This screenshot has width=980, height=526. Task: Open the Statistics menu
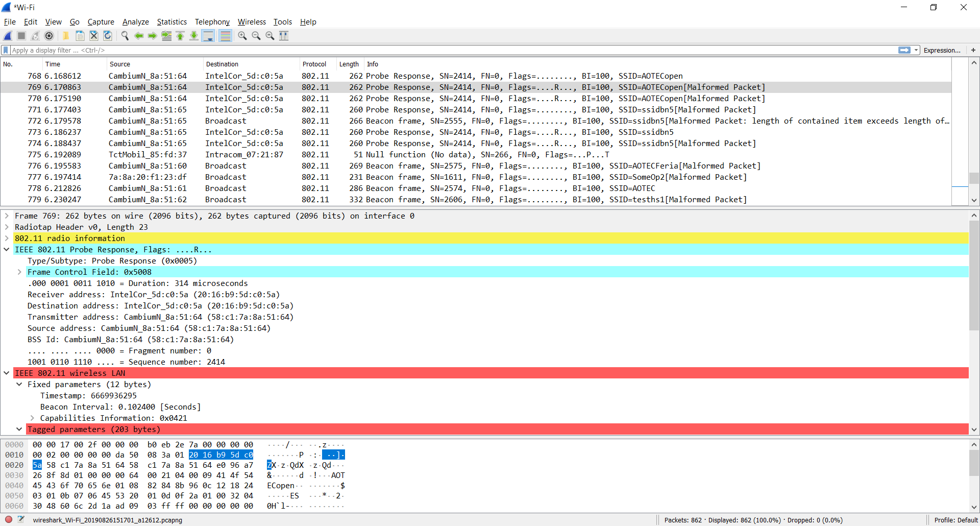(x=171, y=22)
